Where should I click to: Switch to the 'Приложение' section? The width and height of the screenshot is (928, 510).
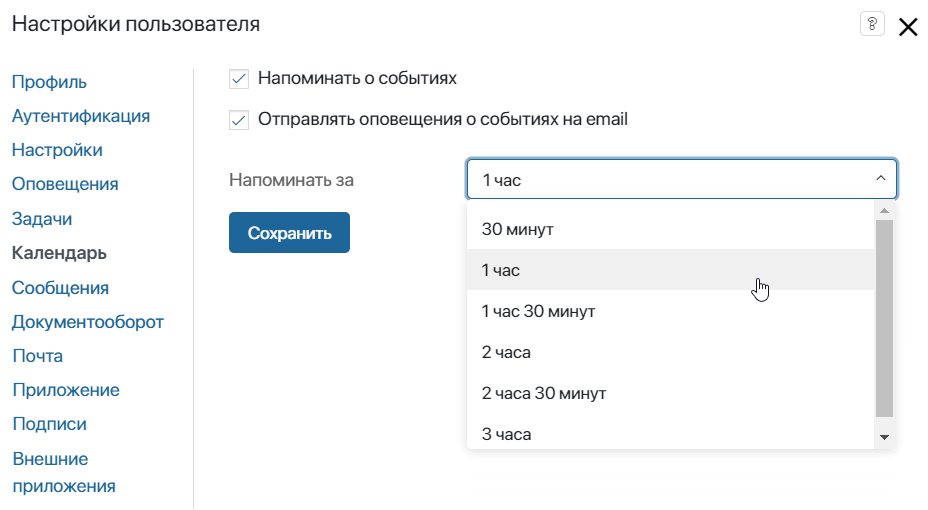pos(66,390)
